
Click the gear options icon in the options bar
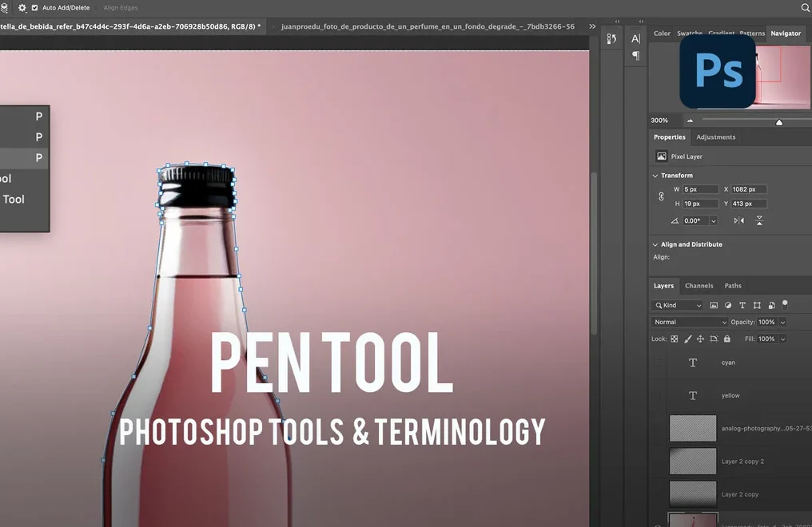pos(22,7)
